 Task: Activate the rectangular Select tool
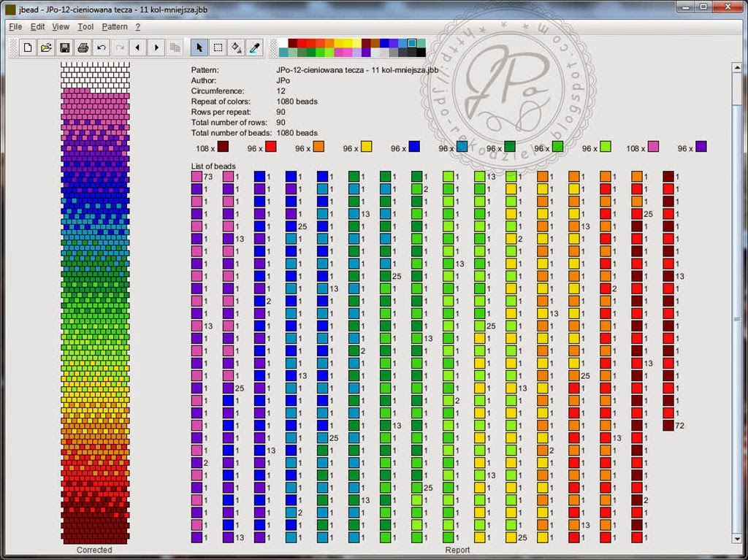[218, 48]
